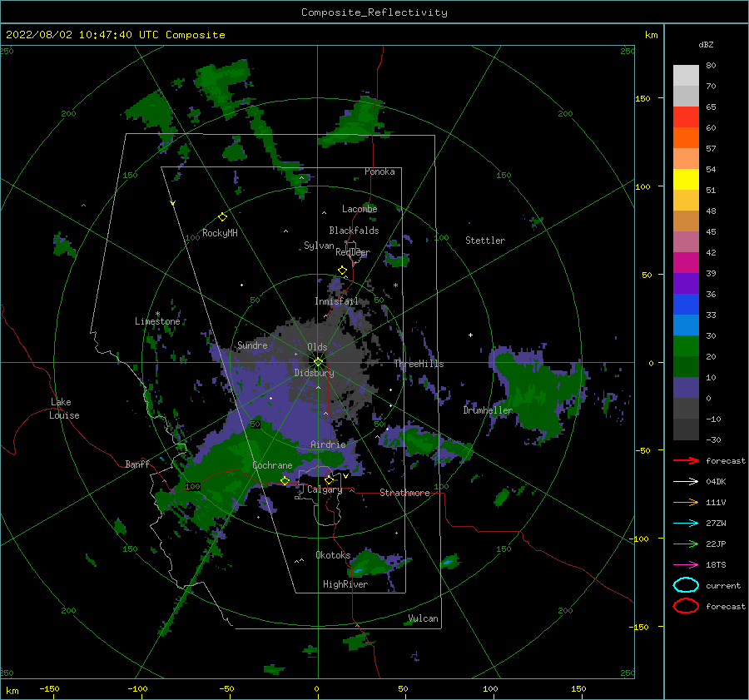Click the Stettler label
749x700 pixels.
coord(485,241)
